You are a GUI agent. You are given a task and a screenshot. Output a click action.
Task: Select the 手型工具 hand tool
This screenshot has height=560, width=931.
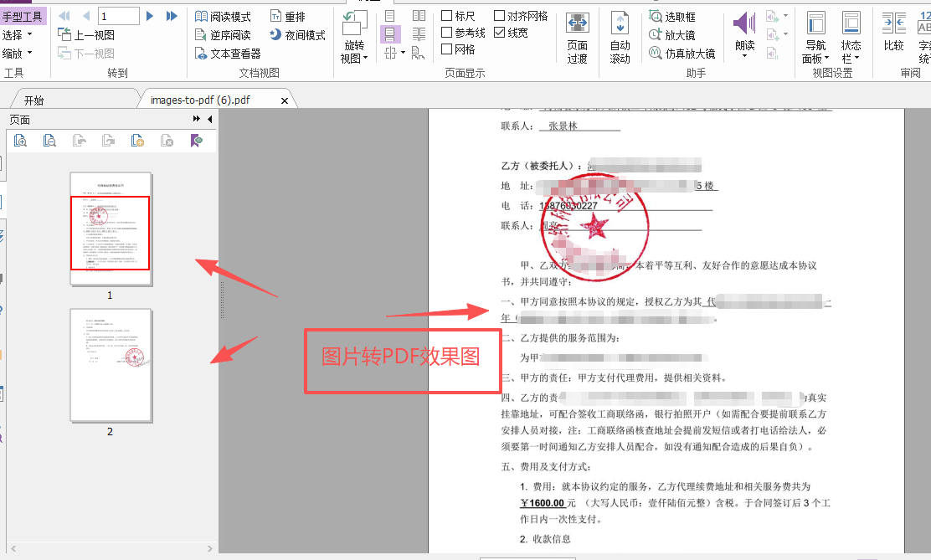point(23,17)
